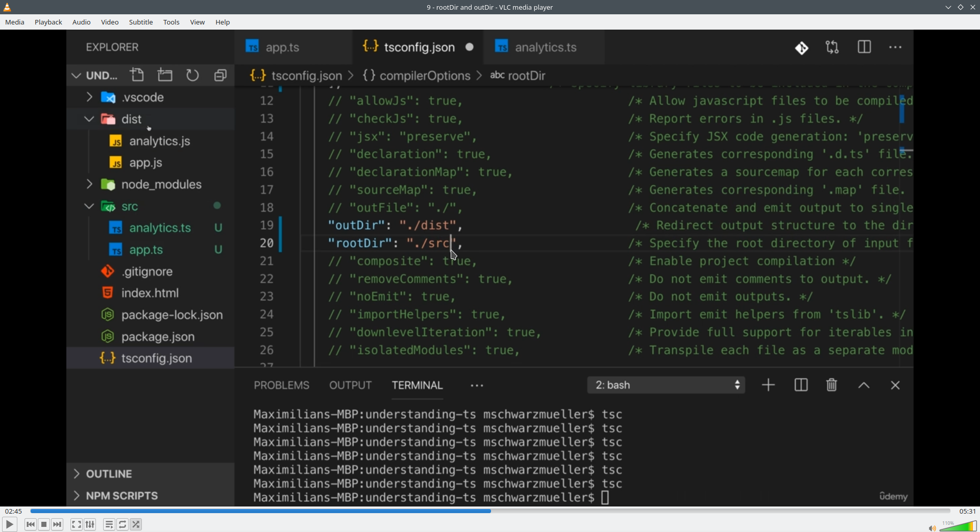This screenshot has width=980, height=532.
Task: Jump to the previous media item
Action: click(31, 524)
